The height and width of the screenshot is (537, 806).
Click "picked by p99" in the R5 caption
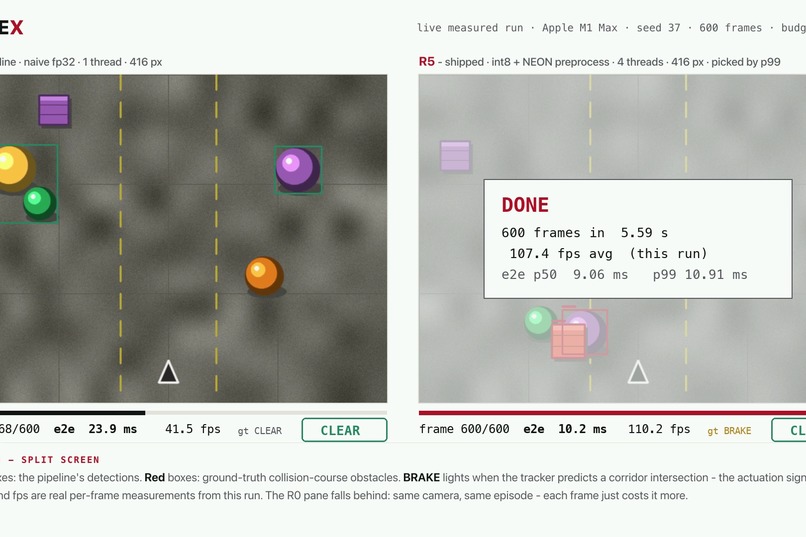(x=746, y=62)
